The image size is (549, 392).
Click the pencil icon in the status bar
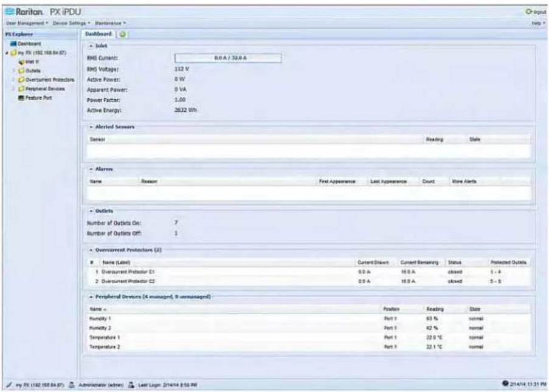pos(9,385)
